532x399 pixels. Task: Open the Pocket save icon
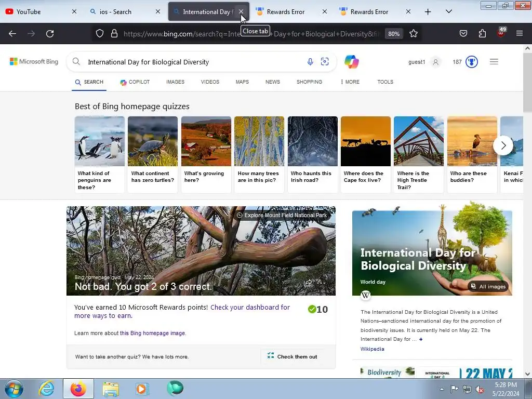pyautogui.click(x=463, y=34)
